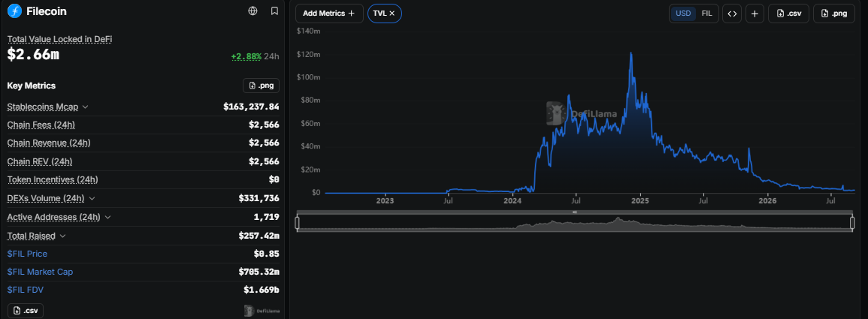Viewport: 868px width, 319px height.
Task: Expand Total Raised row
Action: pyautogui.click(x=62, y=236)
